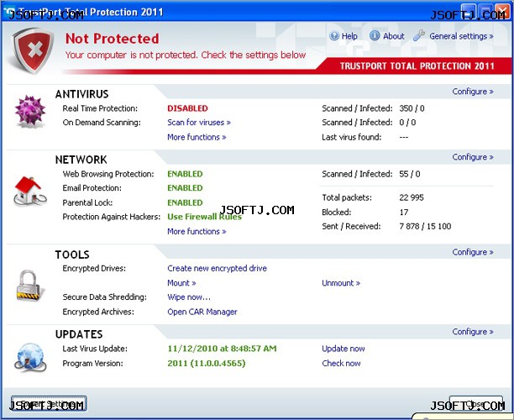Click the purple virus Antivirus icon
Image resolution: width=514 pixels, height=420 pixels.
[x=30, y=110]
